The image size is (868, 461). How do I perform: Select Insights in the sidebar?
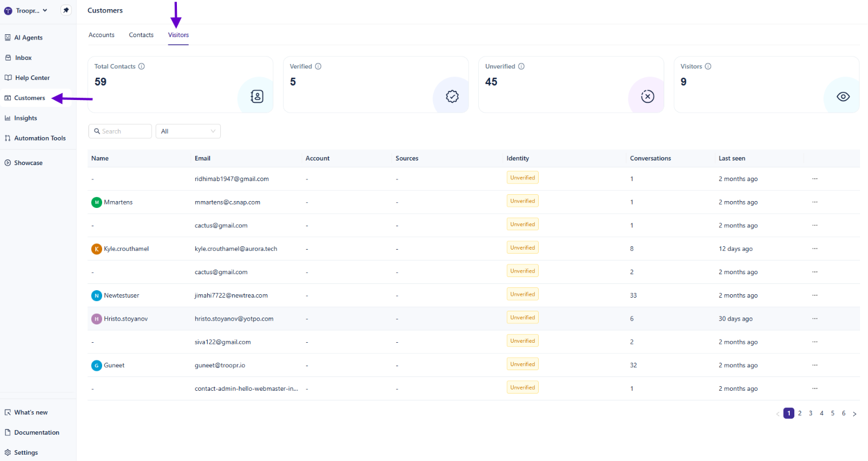21,118
